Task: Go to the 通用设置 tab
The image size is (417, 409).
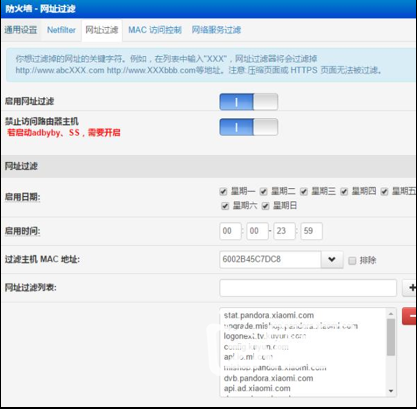Action: (21, 30)
